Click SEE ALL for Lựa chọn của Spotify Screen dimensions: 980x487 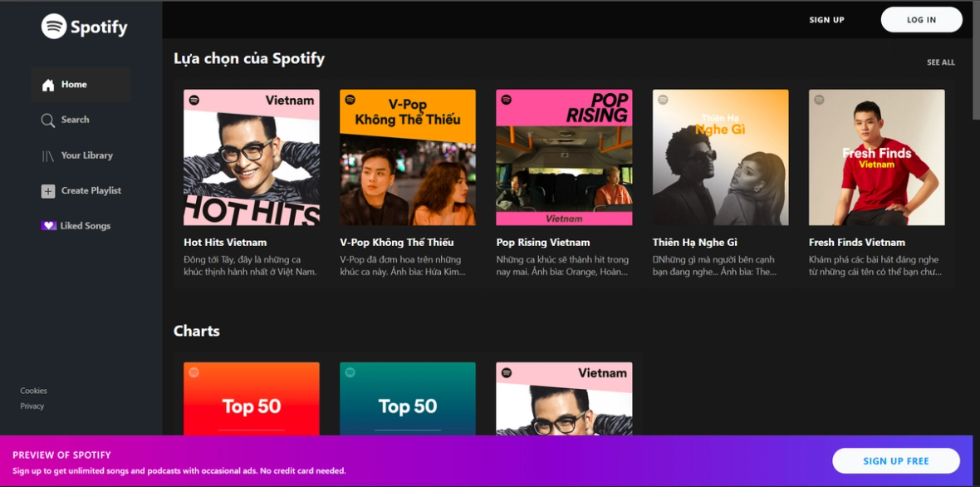941,62
